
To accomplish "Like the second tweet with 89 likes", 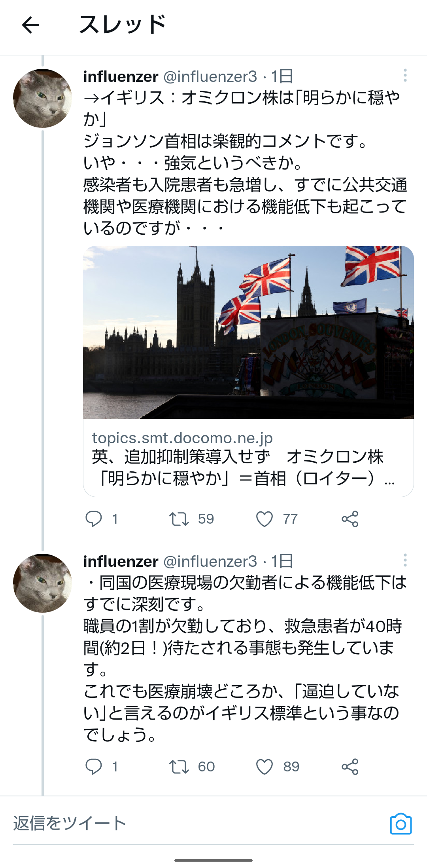I will click(265, 767).
